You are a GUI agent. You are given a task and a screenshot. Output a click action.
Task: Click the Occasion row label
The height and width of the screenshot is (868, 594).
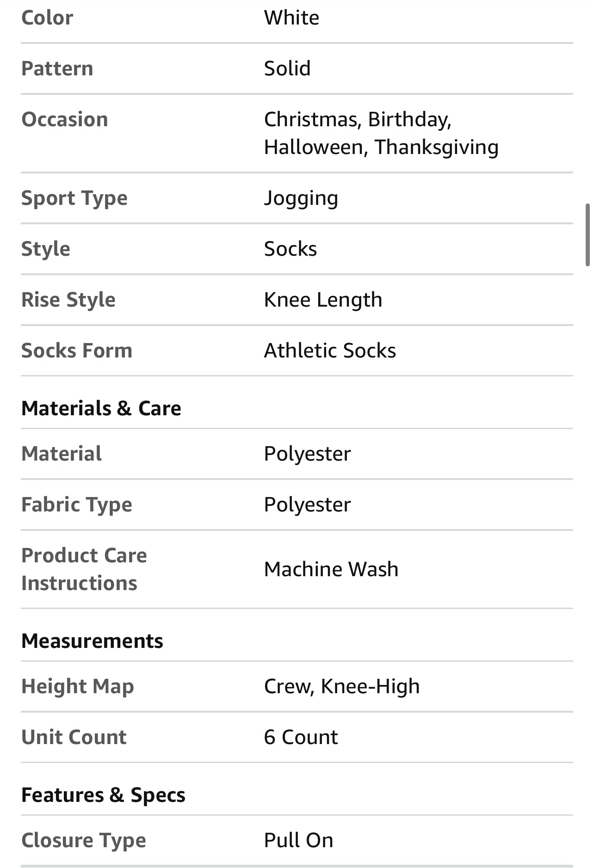[x=65, y=119]
